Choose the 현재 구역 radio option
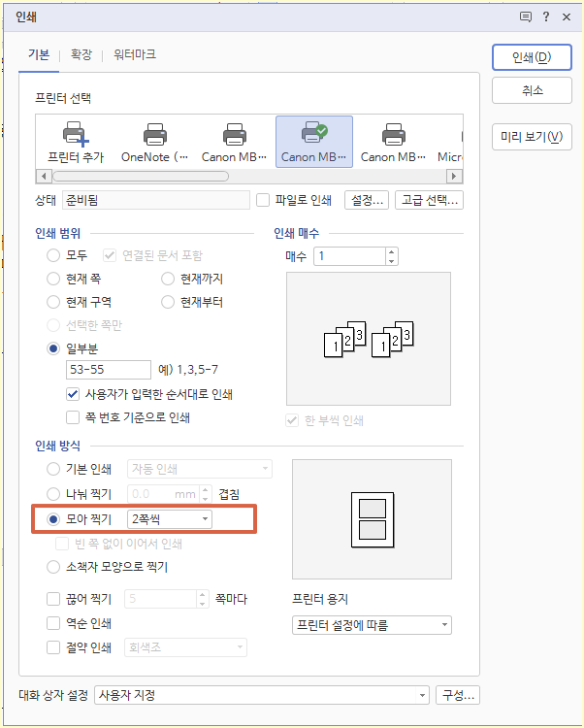The width and height of the screenshot is (584, 728). pyautogui.click(x=53, y=302)
